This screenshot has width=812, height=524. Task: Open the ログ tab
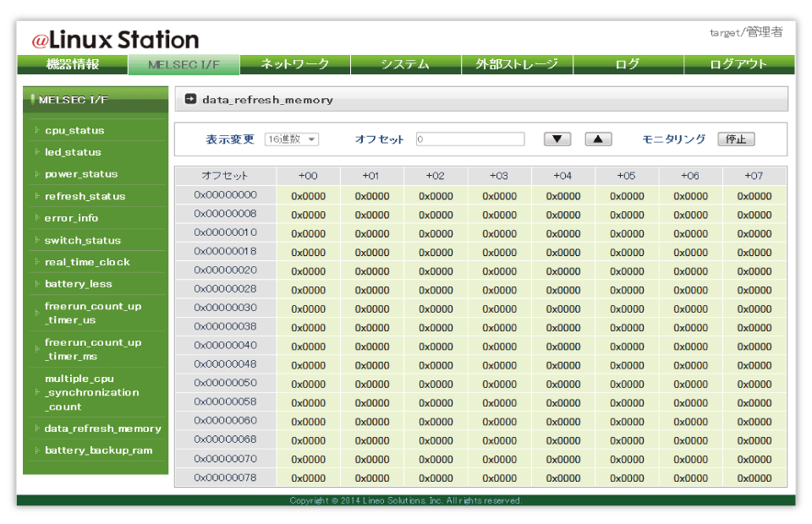pyautogui.click(x=628, y=64)
